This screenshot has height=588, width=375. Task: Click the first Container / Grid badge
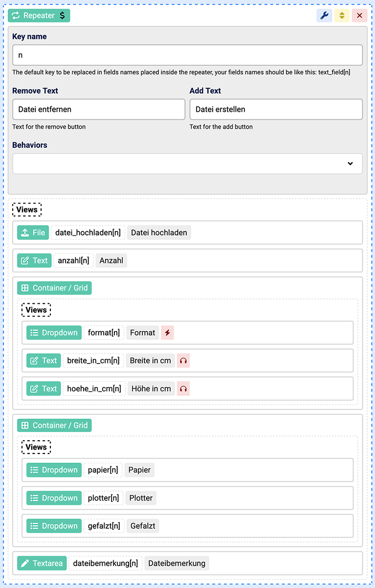click(54, 288)
